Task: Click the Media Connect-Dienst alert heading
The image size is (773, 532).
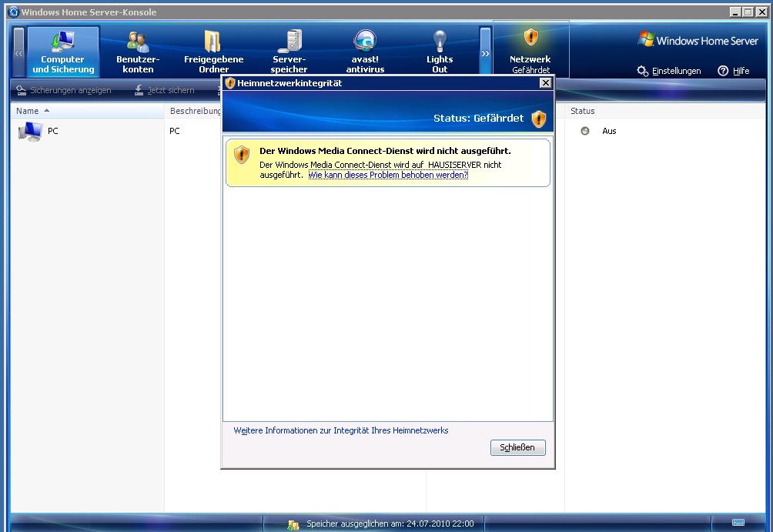Action: click(x=385, y=151)
